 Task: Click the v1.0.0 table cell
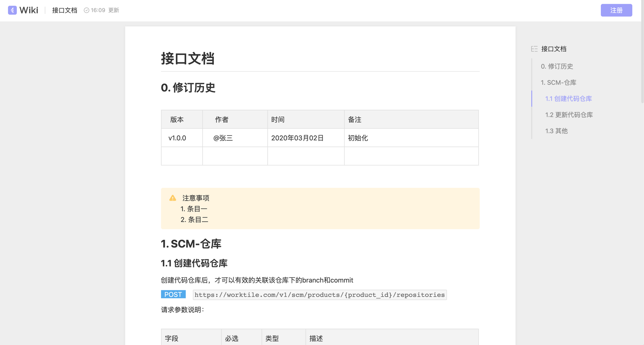tap(182, 138)
